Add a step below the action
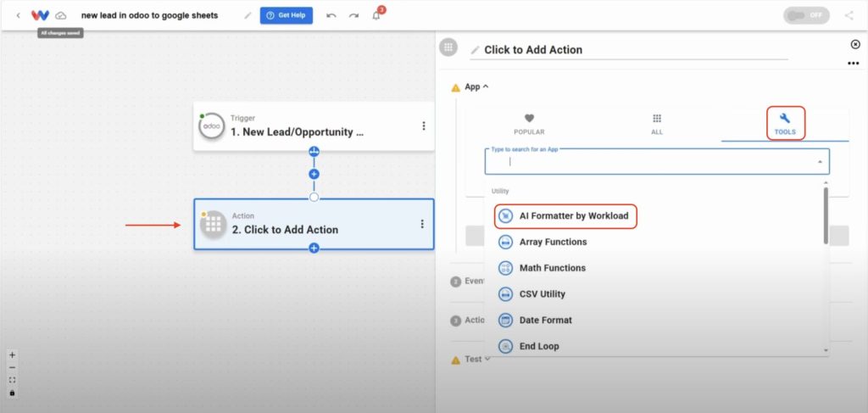Image resolution: width=868 pixels, height=413 pixels. point(314,248)
